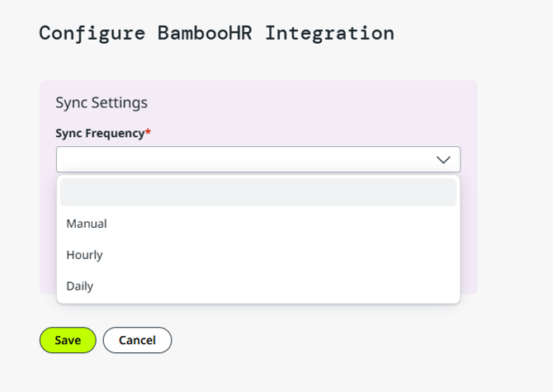Click the word Settings in section heading
Viewport: 553px width, 392px height.
(x=119, y=103)
